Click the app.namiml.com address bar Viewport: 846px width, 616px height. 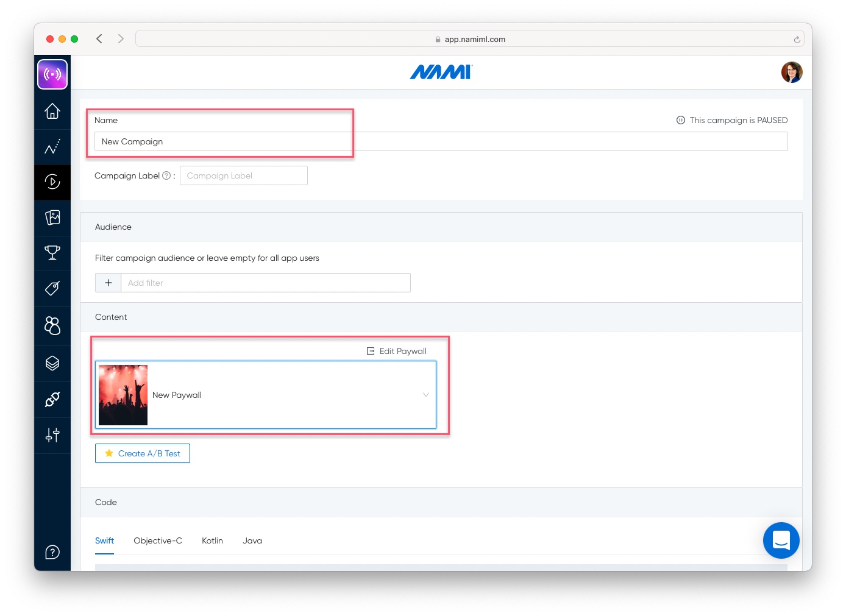pos(470,39)
